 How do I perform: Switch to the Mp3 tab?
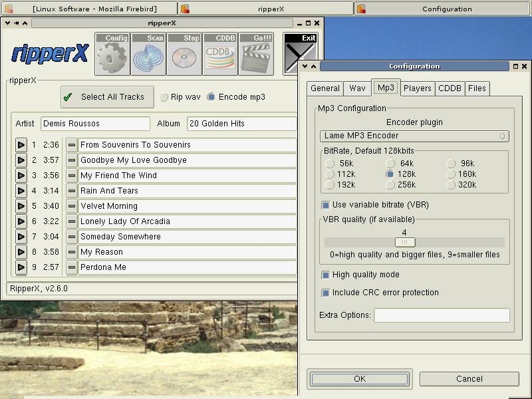[x=386, y=88]
